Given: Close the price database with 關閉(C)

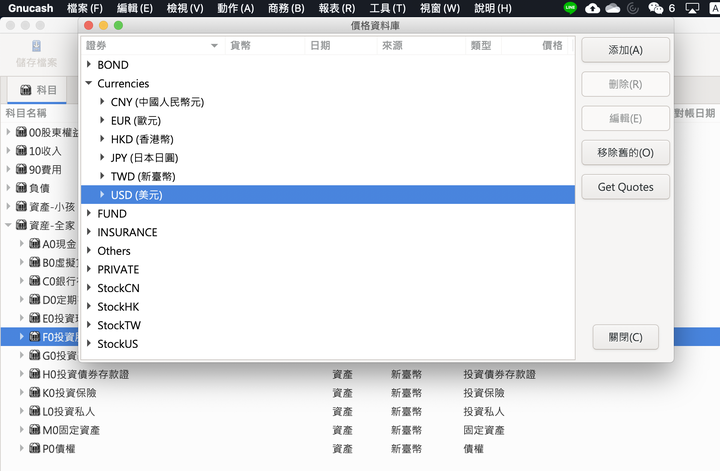Looking at the screenshot, I should [625, 337].
